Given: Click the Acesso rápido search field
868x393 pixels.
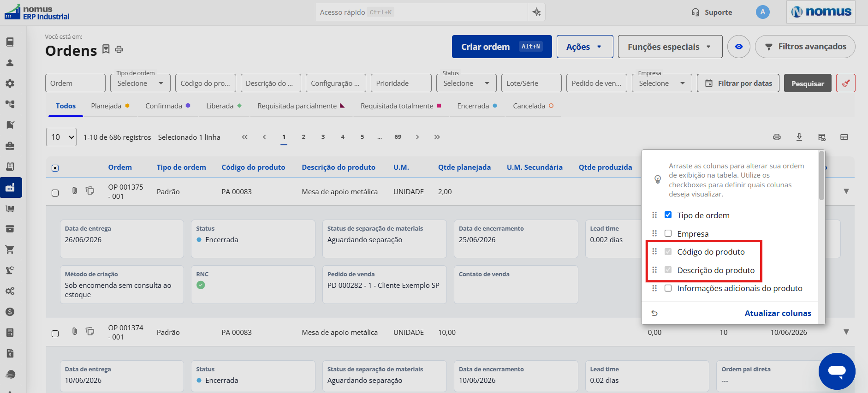Looking at the screenshot, I should tap(422, 12).
